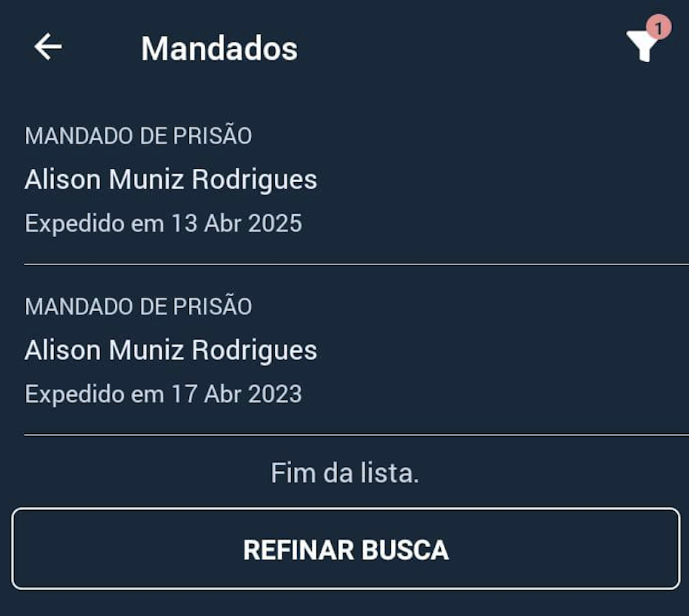The height and width of the screenshot is (616, 689).
Task: Click divider line below the 2025 warrant
Action: 356,264
